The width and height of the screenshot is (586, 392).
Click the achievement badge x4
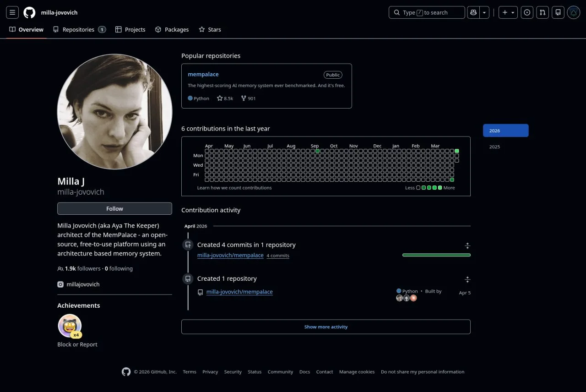pyautogui.click(x=70, y=326)
